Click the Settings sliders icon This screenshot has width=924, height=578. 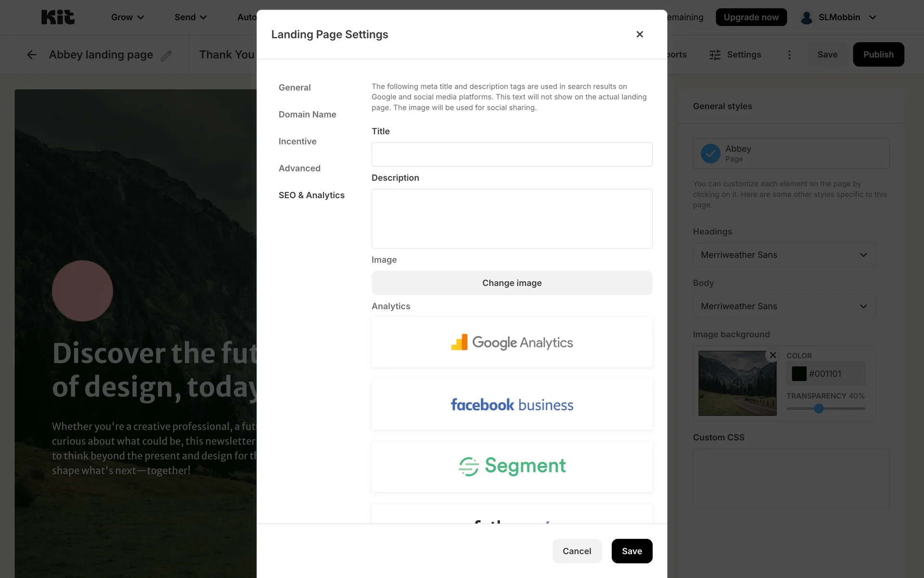coord(715,55)
